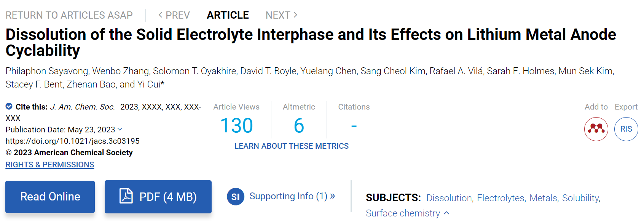Open Rights & Permissions link
The height and width of the screenshot is (221, 644).
click(x=50, y=165)
